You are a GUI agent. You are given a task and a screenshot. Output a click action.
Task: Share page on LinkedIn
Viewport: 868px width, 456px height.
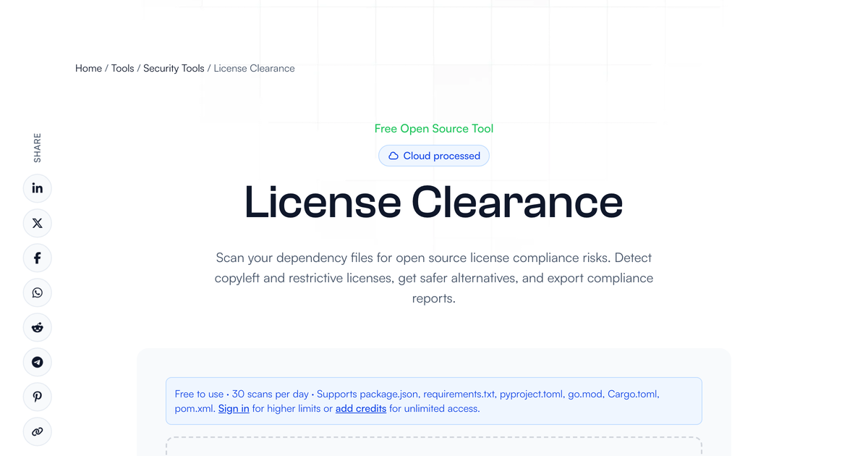(x=38, y=188)
